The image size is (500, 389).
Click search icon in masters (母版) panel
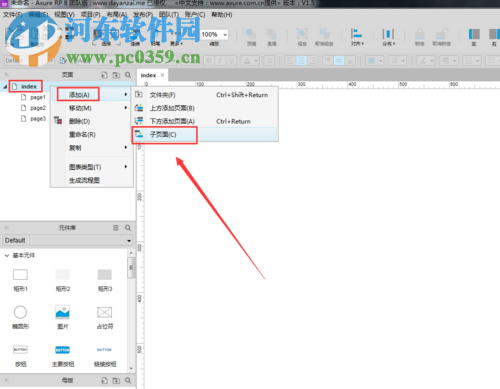coord(128,380)
